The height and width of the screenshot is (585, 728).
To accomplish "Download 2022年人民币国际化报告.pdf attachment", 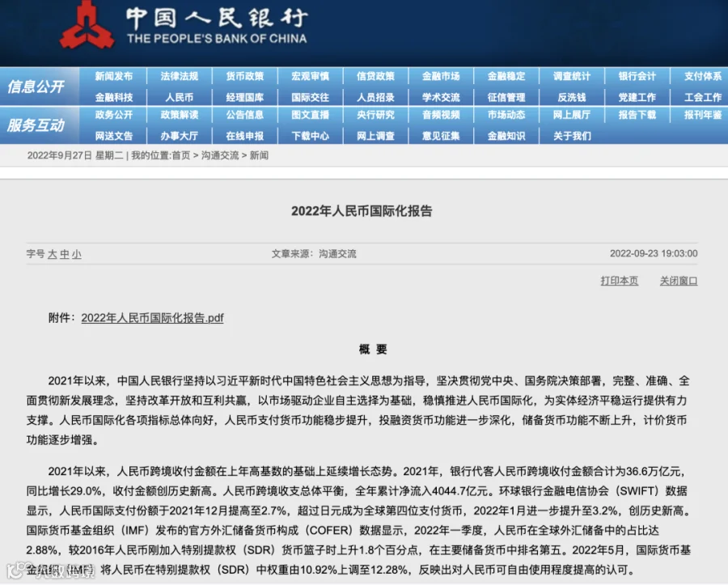I will 152,318.
